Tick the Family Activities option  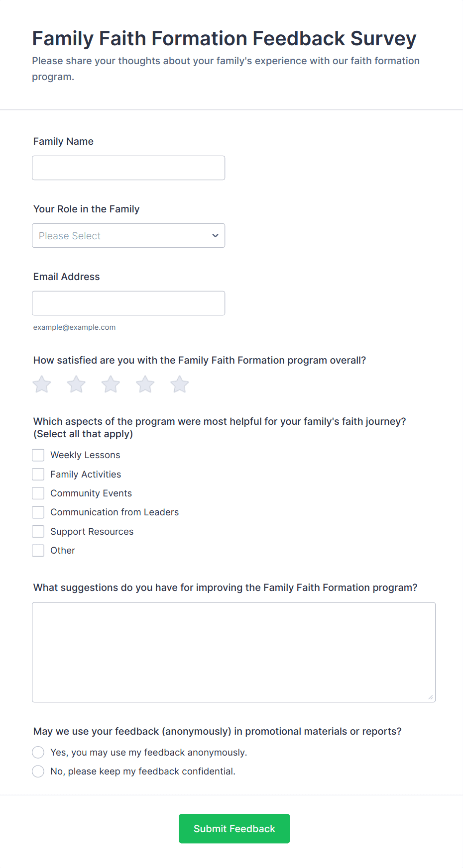(x=38, y=474)
